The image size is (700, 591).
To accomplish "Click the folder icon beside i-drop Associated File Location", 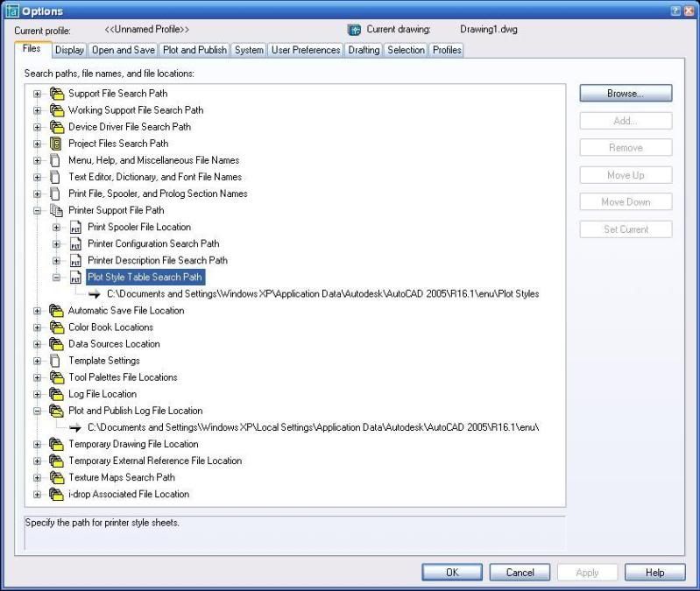I will click(57, 494).
